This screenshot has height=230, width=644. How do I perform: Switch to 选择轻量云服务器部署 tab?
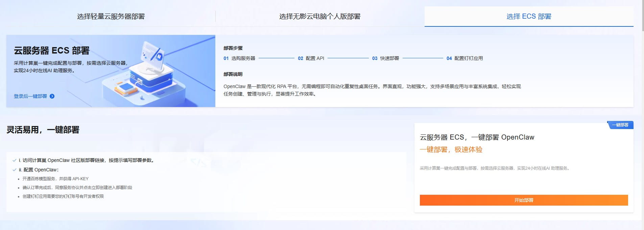pyautogui.click(x=111, y=16)
